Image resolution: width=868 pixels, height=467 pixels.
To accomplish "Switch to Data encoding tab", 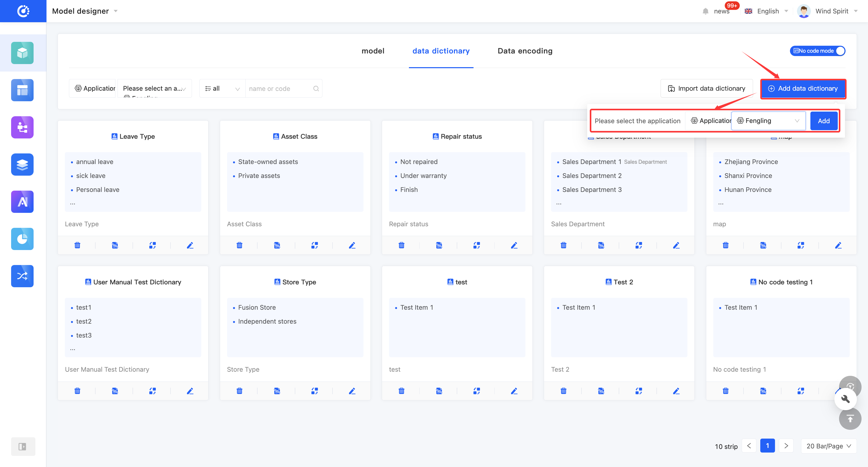I will pos(525,51).
